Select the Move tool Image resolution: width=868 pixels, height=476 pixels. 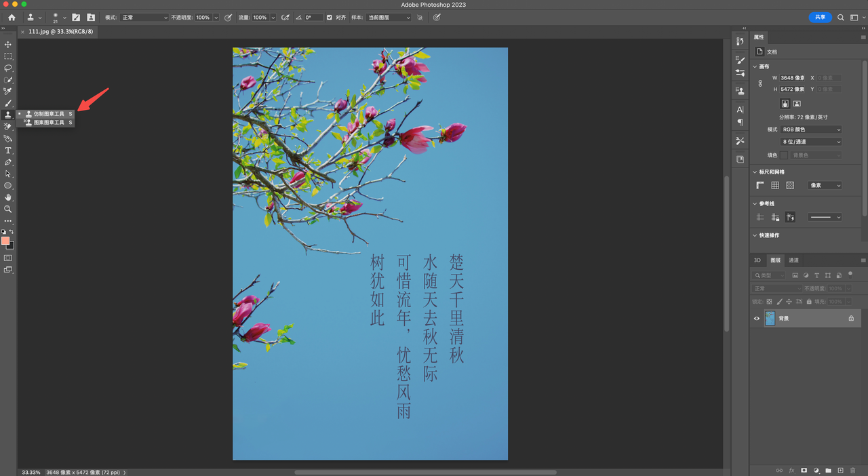[8, 44]
